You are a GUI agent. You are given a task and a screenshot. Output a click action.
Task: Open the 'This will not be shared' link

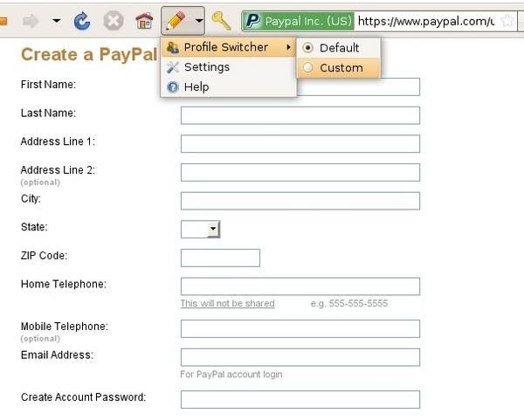(x=228, y=303)
